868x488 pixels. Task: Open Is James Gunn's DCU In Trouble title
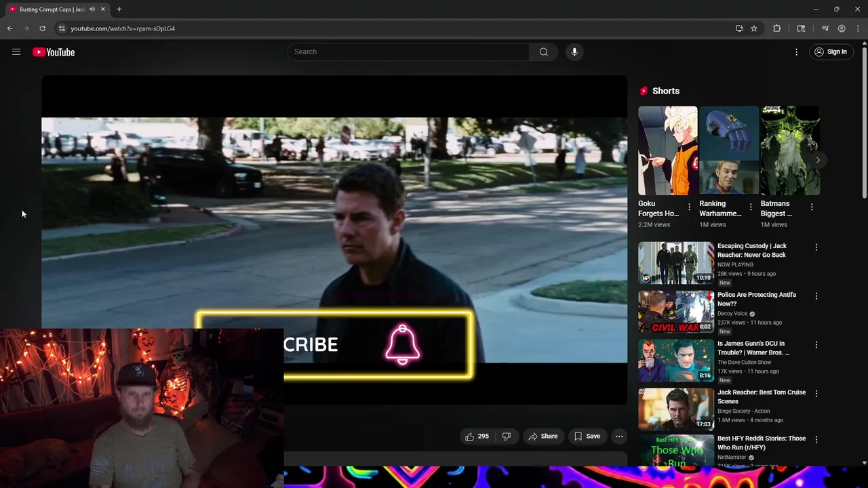coord(753,348)
